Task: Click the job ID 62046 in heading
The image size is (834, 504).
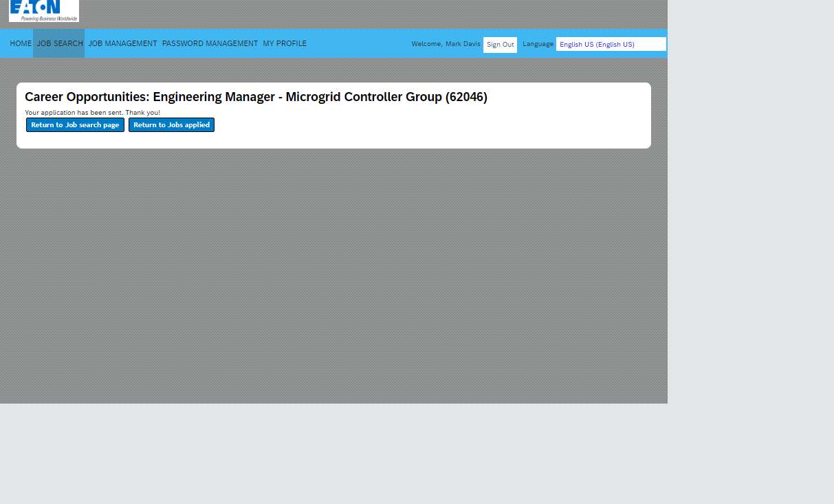Action: tap(466, 98)
